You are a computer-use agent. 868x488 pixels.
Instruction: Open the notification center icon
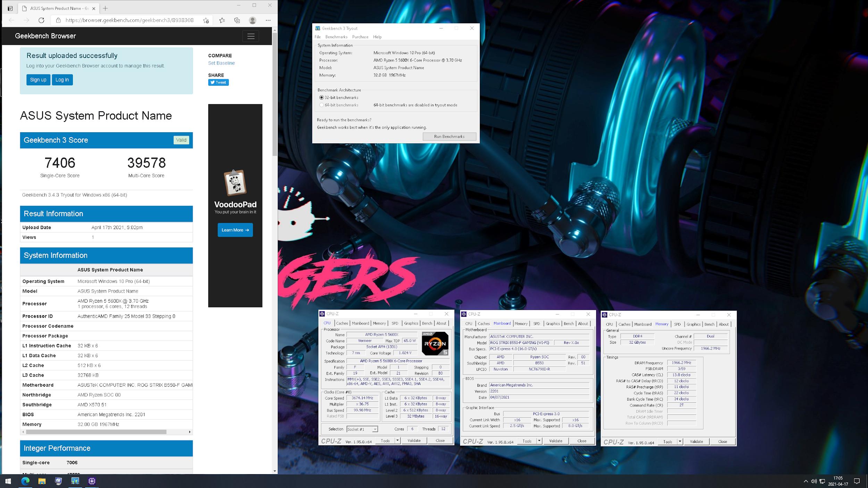coord(857,481)
